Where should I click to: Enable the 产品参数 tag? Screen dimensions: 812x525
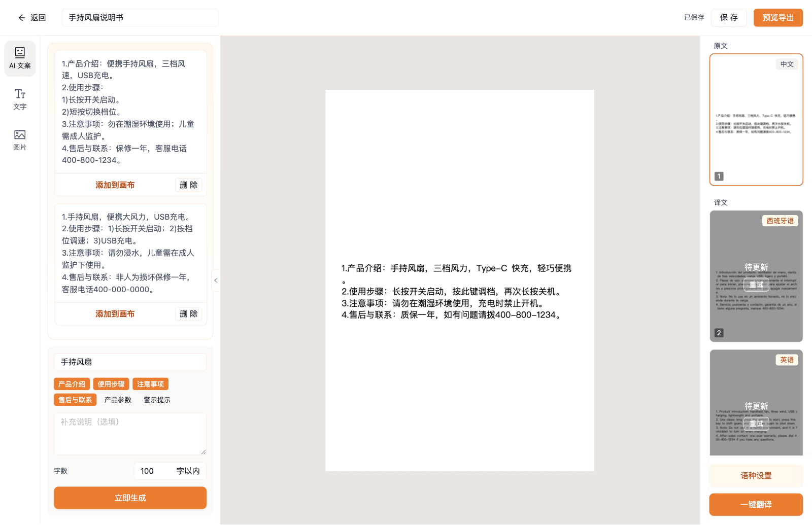pyautogui.click(x=118, y=400)
